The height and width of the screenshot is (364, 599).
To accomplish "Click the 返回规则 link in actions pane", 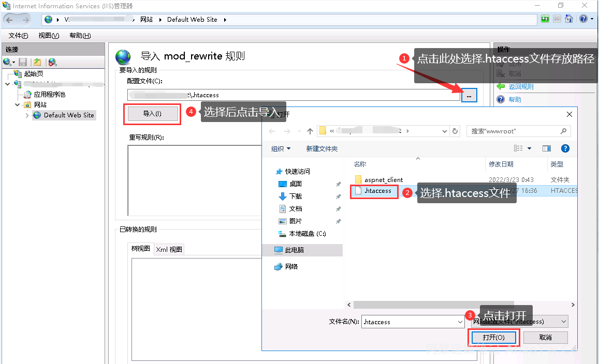I will [x=521, y=87].
